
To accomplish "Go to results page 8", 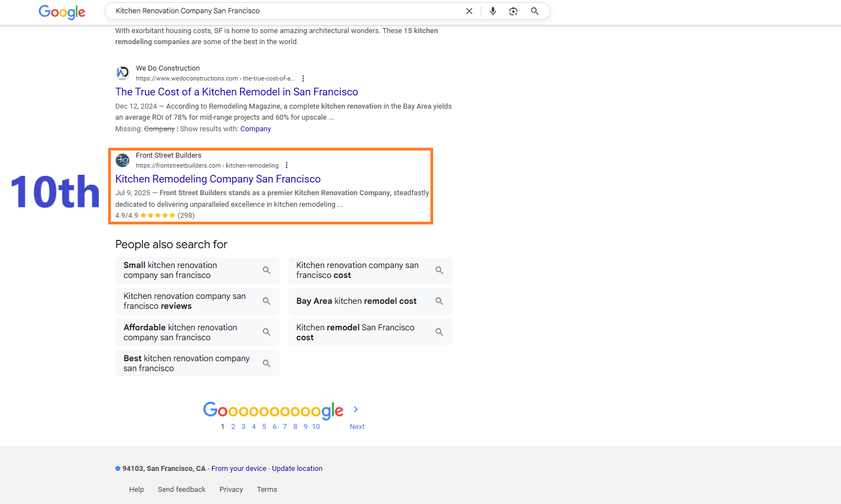I will pos(295,427).
